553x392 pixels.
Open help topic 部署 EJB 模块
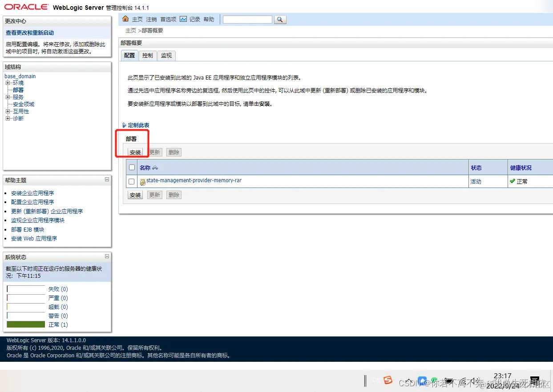click(28, 230)
